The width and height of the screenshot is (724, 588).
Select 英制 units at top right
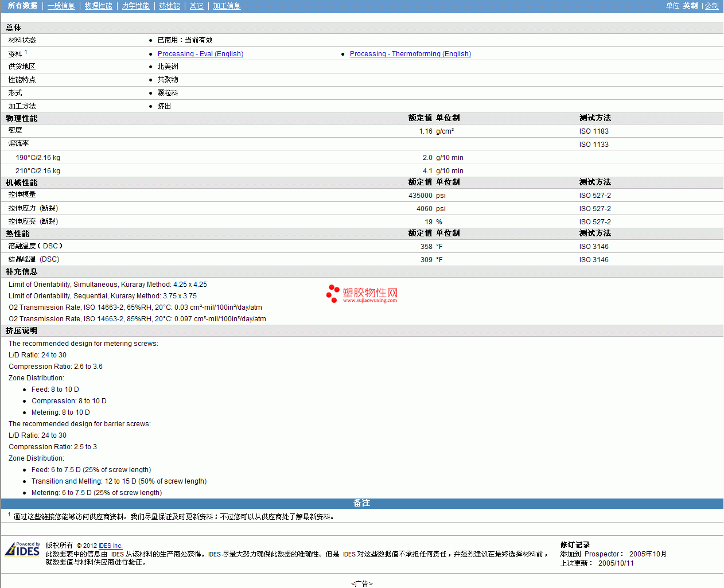pyautogui.click(x=690, y=6)
